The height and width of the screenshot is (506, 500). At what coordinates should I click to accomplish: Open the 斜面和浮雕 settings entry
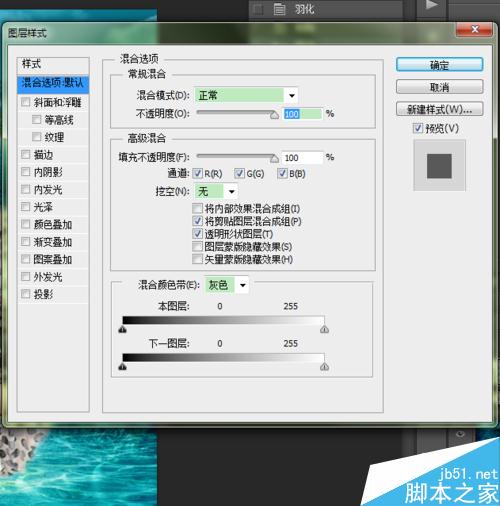tap(57, 102)
